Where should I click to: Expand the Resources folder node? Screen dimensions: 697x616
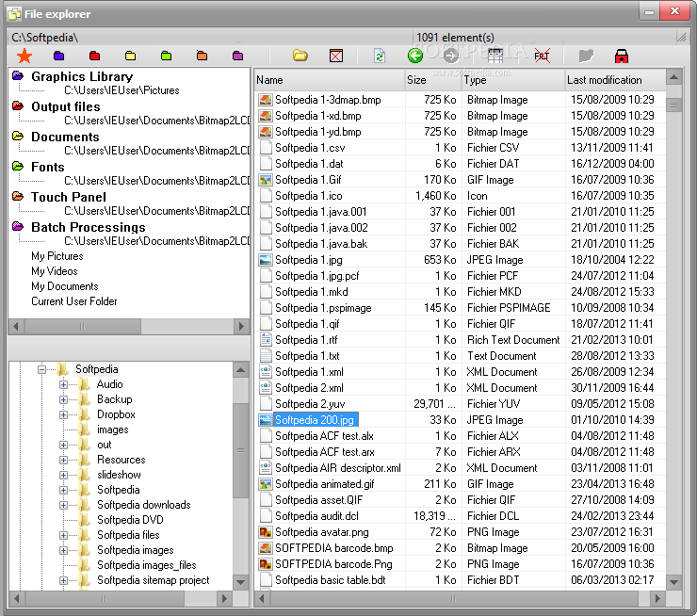point(63,460)
